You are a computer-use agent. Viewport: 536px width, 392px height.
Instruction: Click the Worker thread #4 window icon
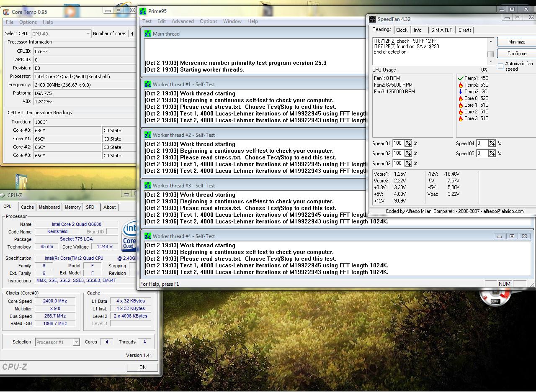pos(147,236)
